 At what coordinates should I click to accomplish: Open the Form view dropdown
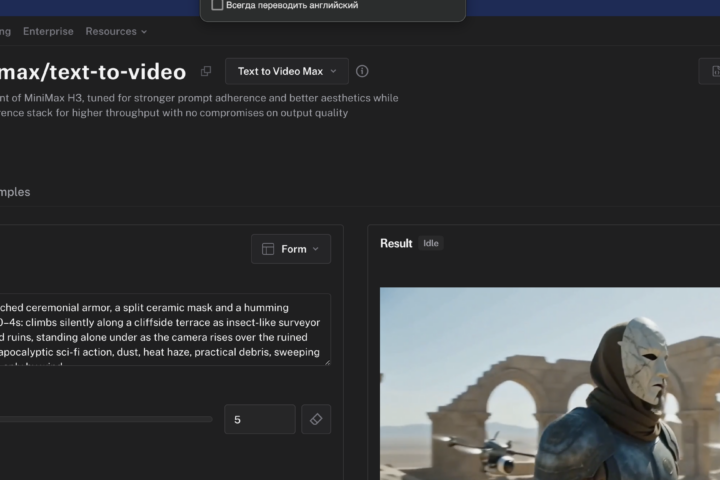(x=291, y=249)
